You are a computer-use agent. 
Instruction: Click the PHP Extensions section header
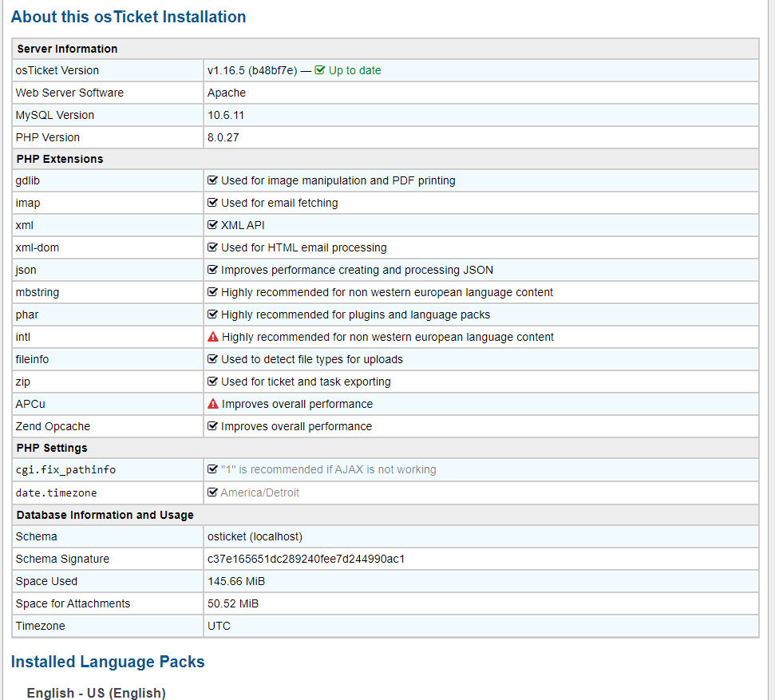coord(60,159)
